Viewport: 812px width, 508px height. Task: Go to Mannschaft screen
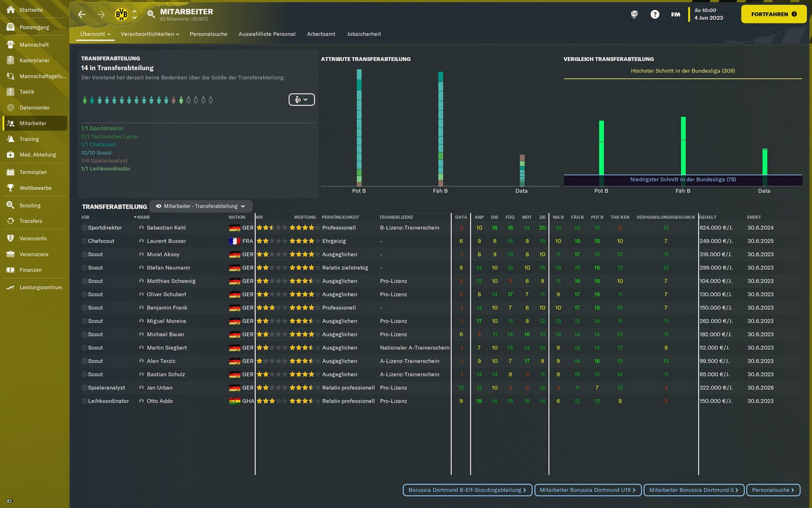pos(35,45)
